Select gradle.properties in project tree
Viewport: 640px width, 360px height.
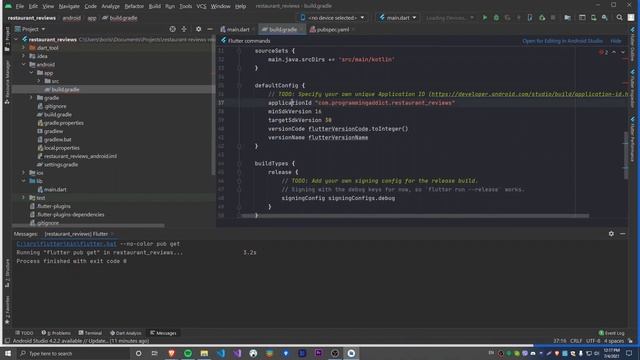[x=63, y=123]
